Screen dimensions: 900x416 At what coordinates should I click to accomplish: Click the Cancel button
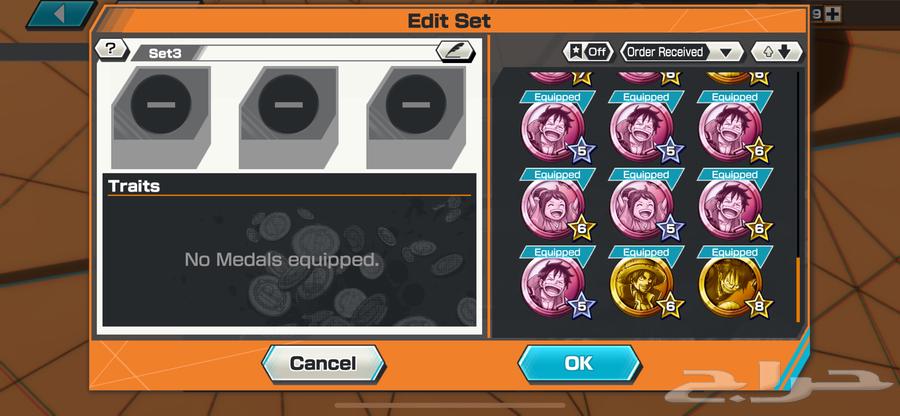323,363
